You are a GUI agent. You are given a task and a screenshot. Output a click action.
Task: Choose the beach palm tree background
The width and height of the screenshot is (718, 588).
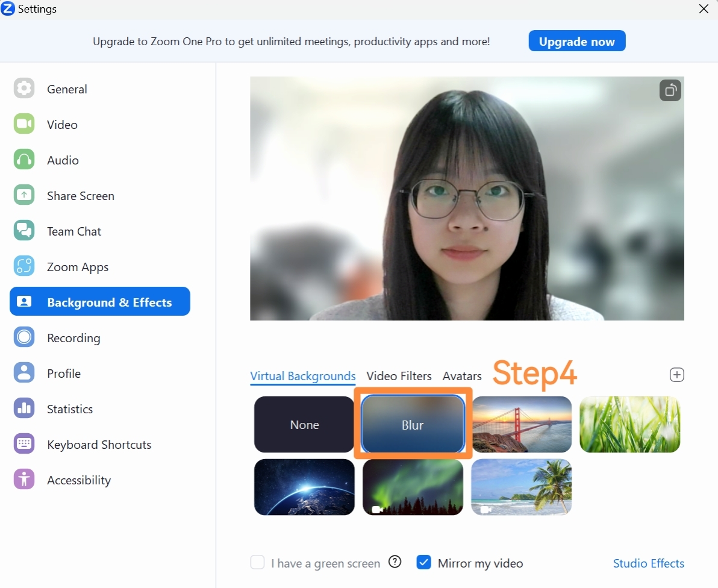coord(522,487)
